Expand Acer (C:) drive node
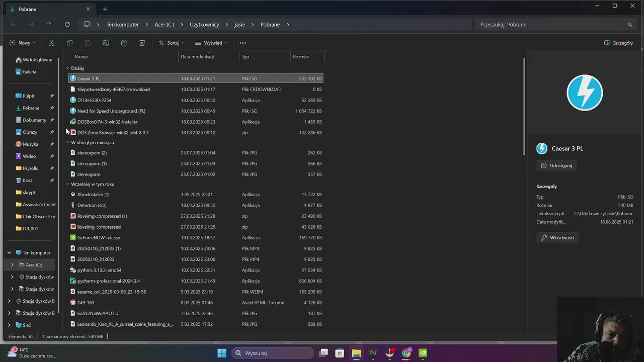Screen dimensions: 644x362 click(13, 264)
